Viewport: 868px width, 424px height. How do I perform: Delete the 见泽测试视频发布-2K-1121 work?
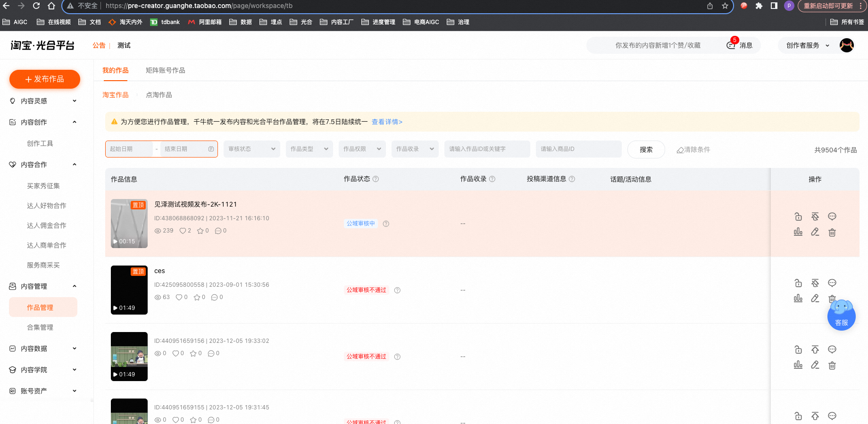click(x=832, y=232)
